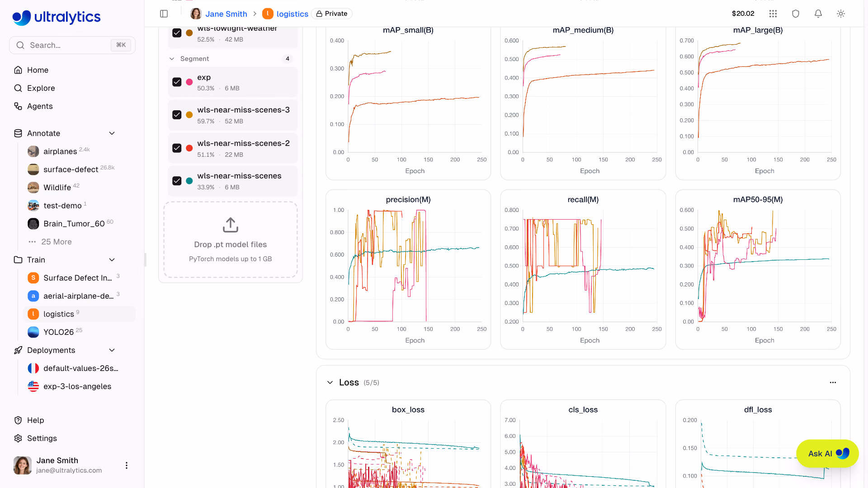Open Loss section more options menu
The width and height of the screenshot is (868, 488).
[833, 382]
